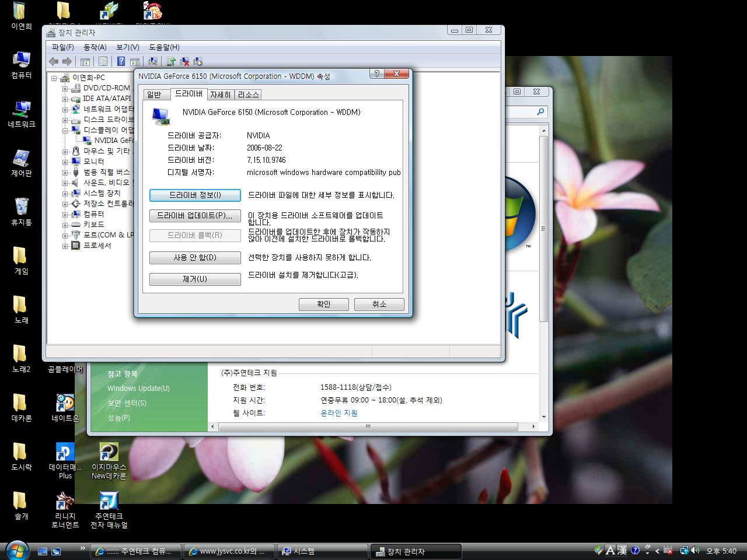Select the 리니지 토너먼트 desktop shortcut

click(65, 510)
